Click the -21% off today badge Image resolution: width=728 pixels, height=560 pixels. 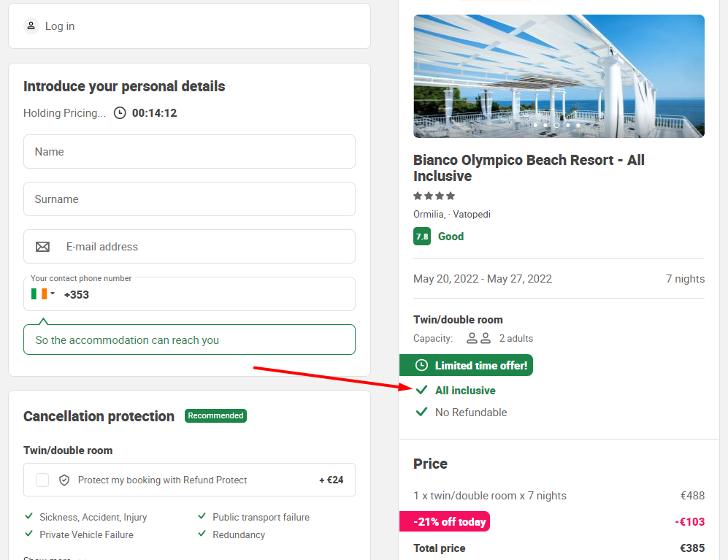coord(445,521)
